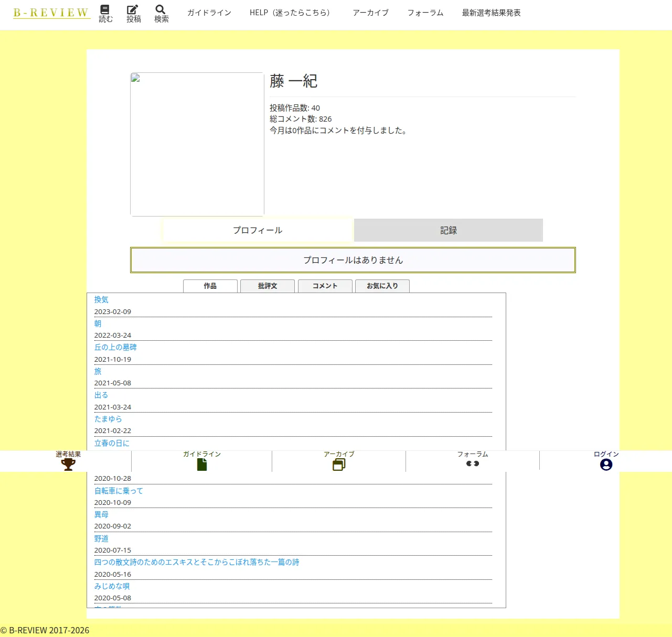Screen dimensions: 672x637
Task: Click the user profile picture
Action: [x=197, y=144]
